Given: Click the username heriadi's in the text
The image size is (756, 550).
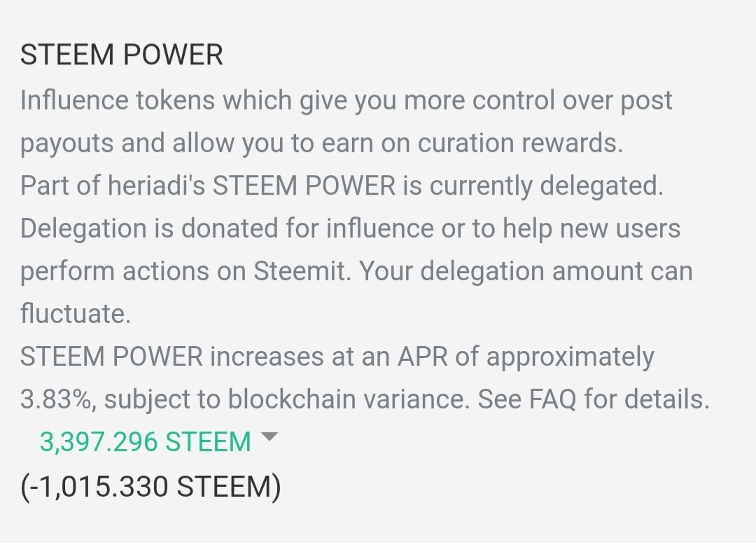Looking at the screenshot, I should tap(156, 186).
